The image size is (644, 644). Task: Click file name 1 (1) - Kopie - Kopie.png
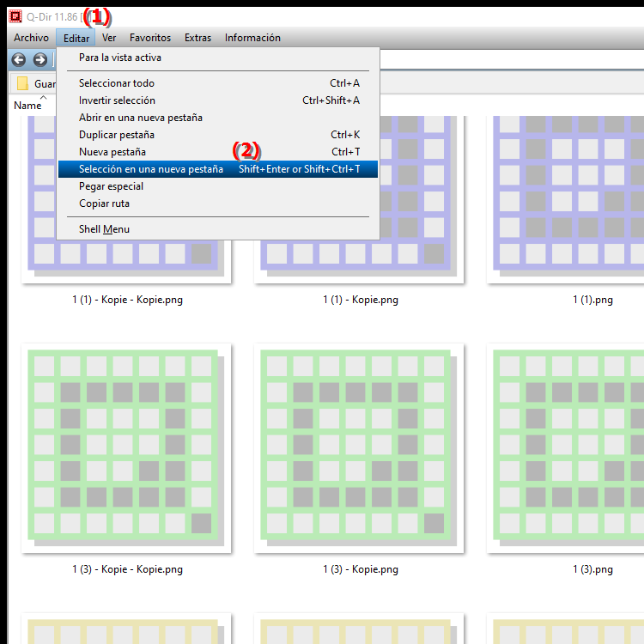coord(127,300)
